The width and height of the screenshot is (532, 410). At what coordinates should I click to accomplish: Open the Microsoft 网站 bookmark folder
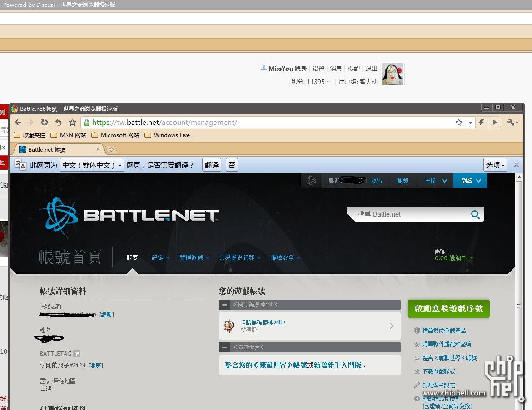click(115, 135)
